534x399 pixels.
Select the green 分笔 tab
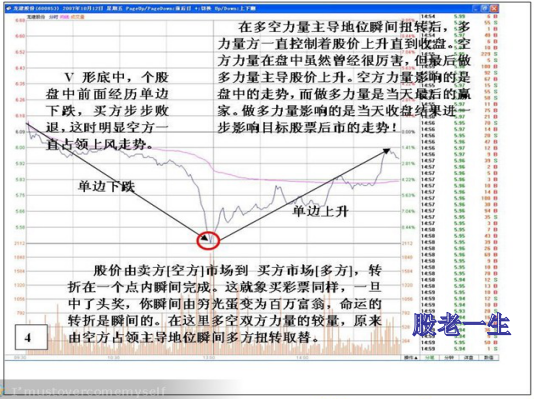[x=429, y=357]
